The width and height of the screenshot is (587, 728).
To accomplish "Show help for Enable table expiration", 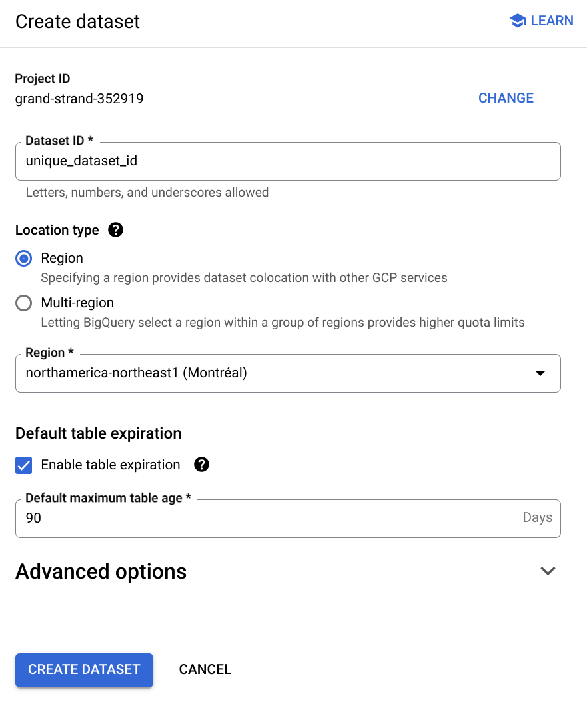I will [201, 465].
